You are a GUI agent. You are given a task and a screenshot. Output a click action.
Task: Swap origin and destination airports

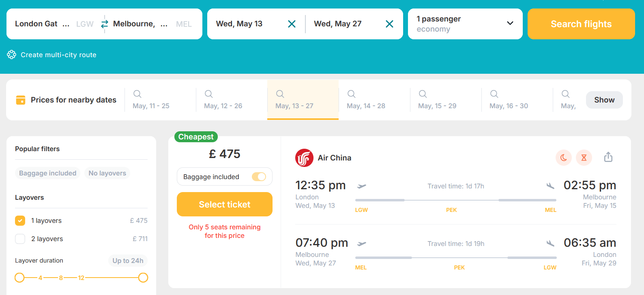tap(105, 24)
